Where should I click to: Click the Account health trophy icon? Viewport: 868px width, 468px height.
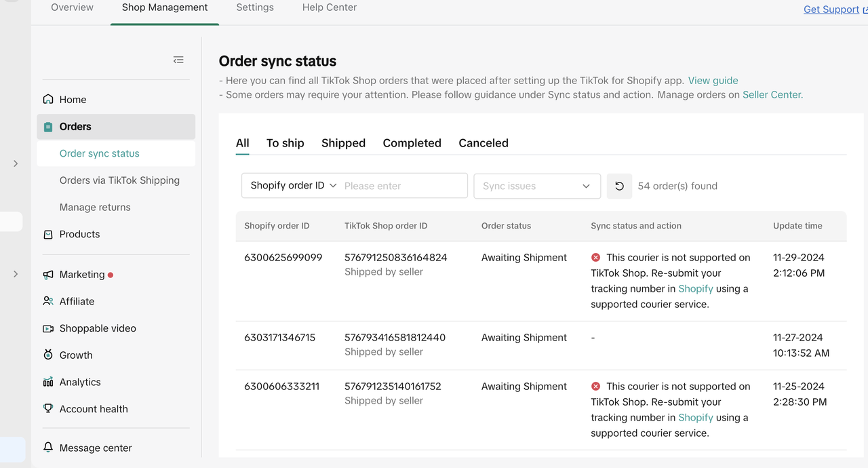point(48,409)
